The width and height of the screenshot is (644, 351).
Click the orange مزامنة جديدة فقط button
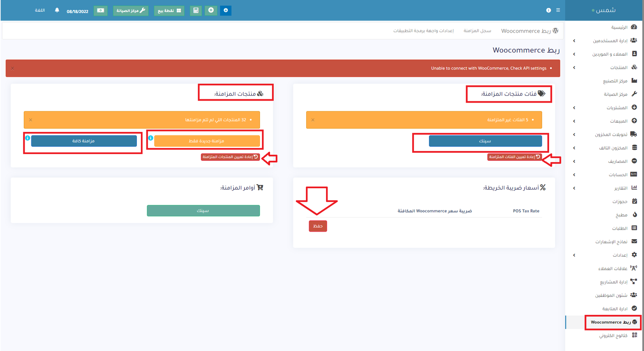click(207, 141)
